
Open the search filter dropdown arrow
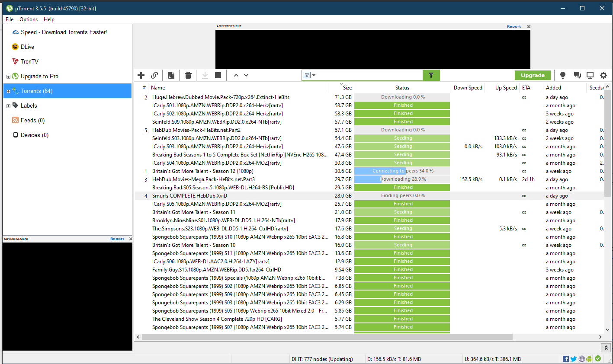[x=314, y=75]
